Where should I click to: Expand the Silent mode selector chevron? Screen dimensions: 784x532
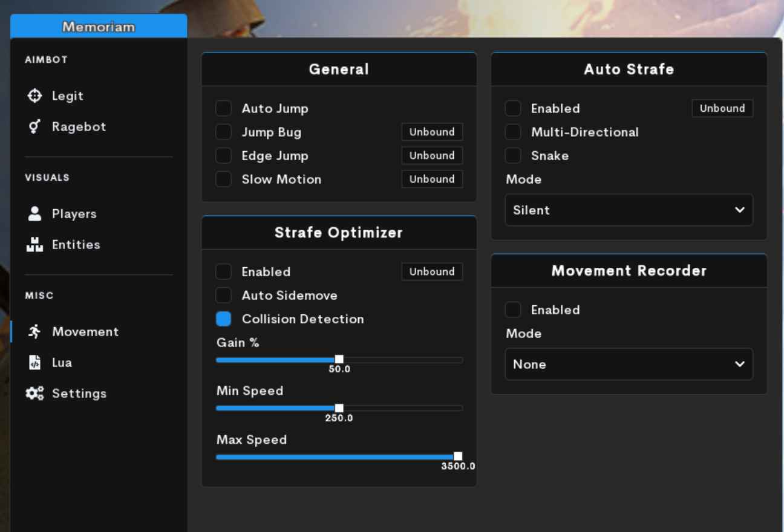coord(739,210)
